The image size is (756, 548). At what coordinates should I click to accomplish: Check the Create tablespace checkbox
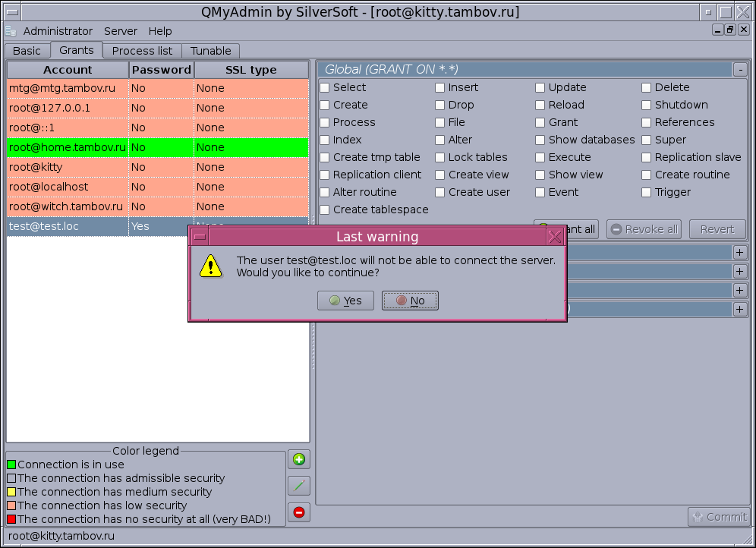tap(325, 209)
